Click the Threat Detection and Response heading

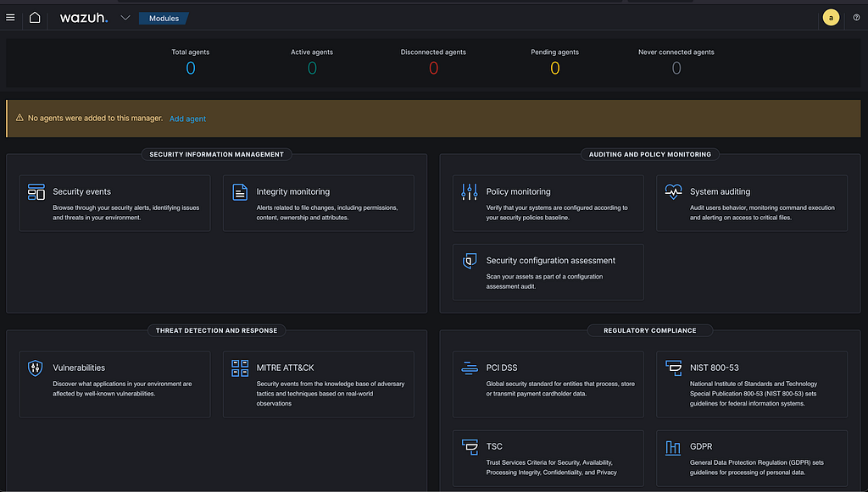216,330
